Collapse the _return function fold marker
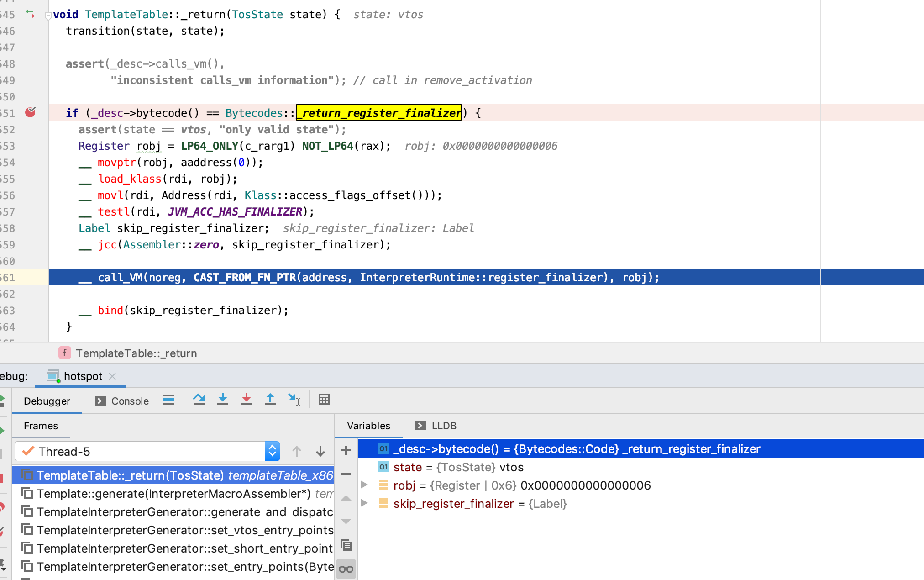Image resolution: width=924 pixels, height=580 pixels. [x=48, y=16]
